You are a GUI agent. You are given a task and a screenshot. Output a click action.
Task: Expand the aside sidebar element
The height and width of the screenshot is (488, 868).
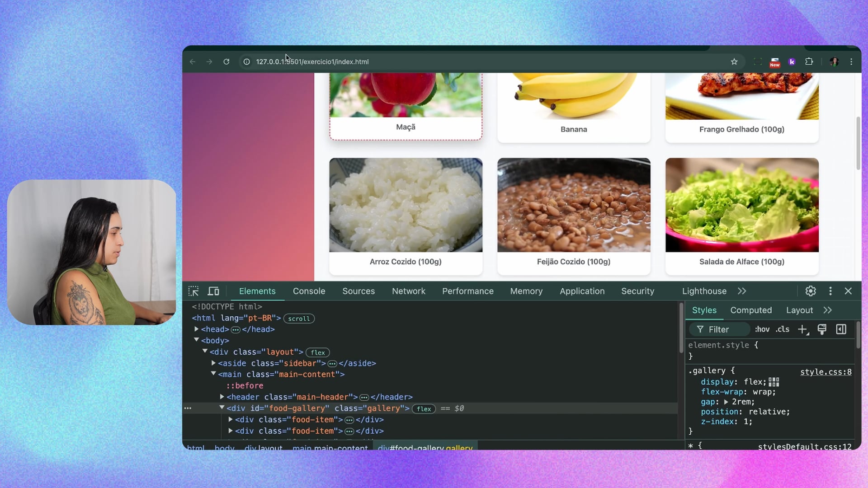click(x=213, y=363)
